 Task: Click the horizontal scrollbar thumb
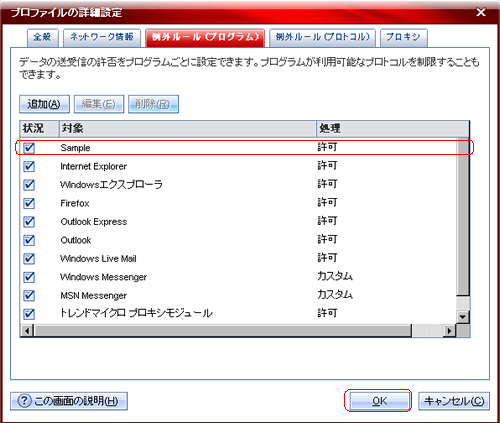coord(223,331)
